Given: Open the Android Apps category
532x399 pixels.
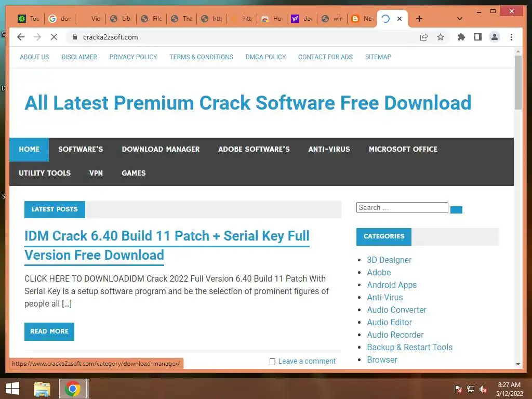Looking at the screenshot, I should pos(392,285).
